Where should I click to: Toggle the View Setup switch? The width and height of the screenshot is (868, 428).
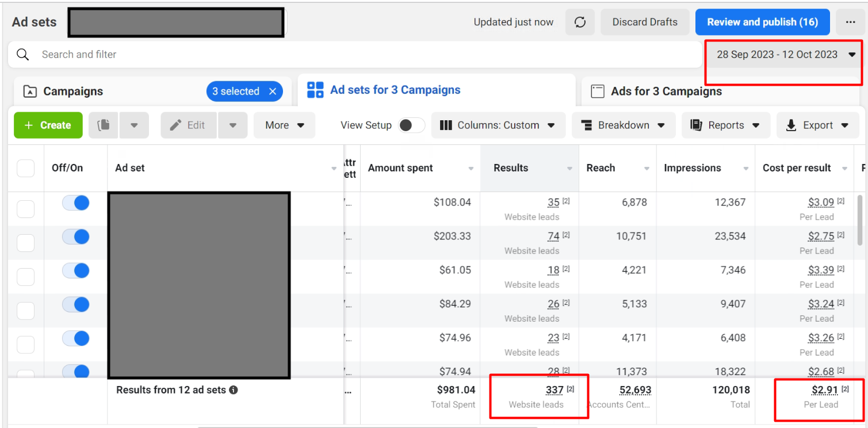[412, 125]
